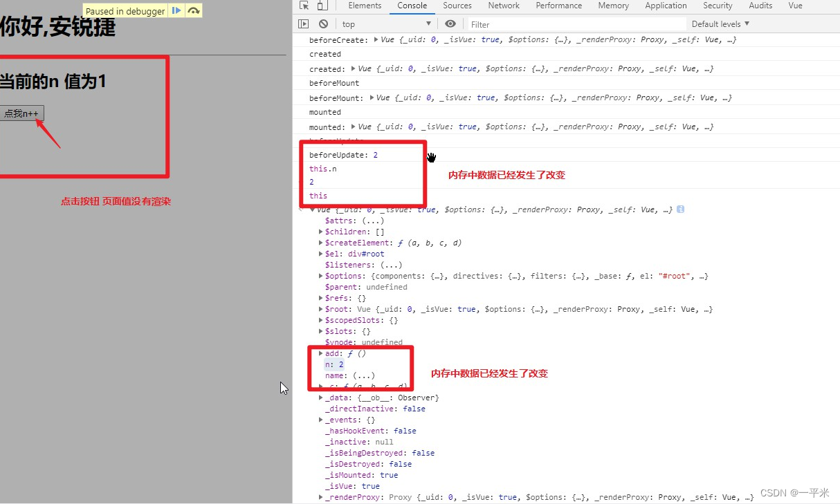This screenshot has width=840, height=504.
Task: Expand the $options property
Action: [320, 276]
